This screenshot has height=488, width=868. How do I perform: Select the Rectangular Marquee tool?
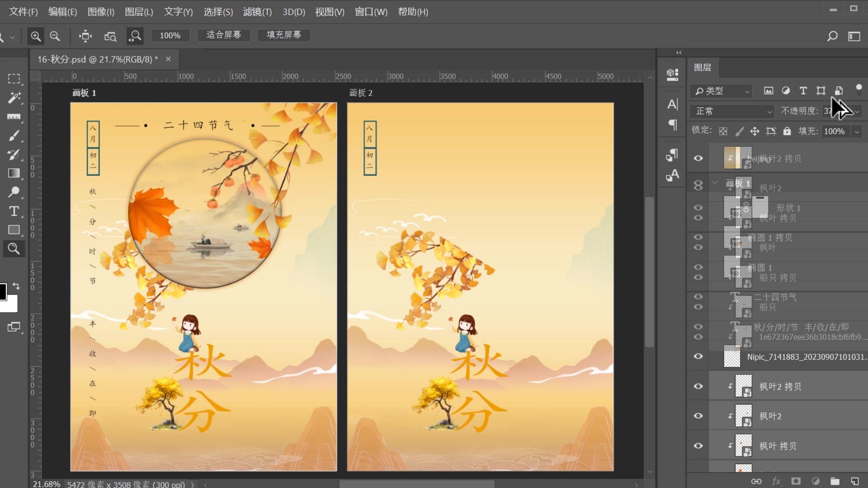tap(14, 78)
